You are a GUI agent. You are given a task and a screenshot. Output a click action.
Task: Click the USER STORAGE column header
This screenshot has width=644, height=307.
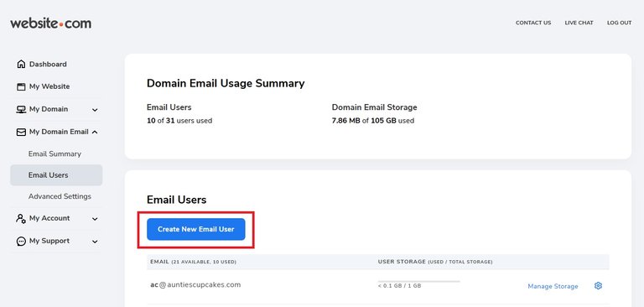tap(435, 262)
